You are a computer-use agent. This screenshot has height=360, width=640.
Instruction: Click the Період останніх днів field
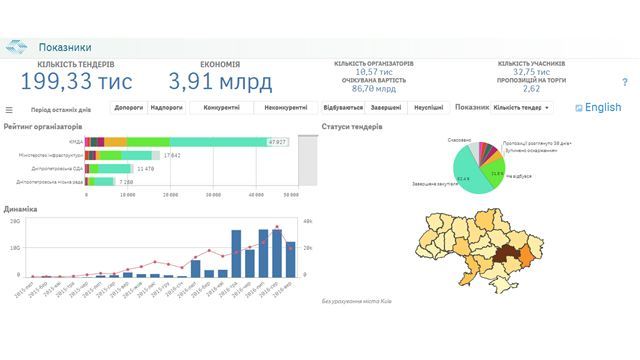61,110
